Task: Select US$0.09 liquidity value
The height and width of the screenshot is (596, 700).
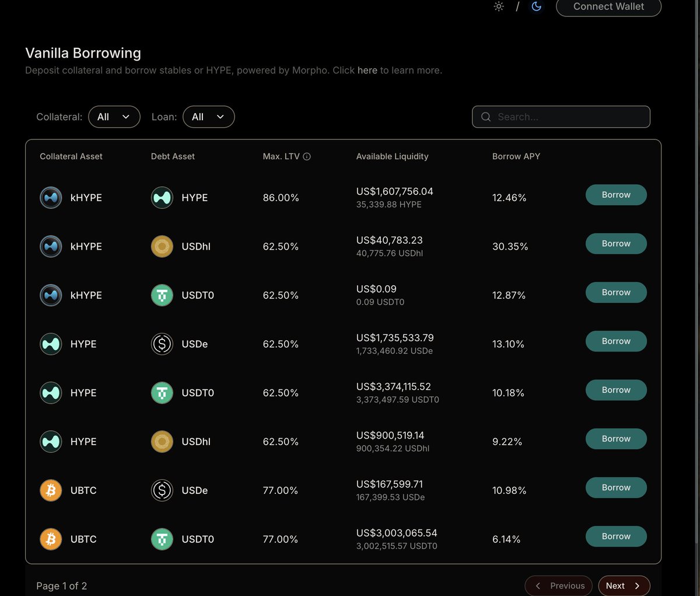Action: pyautogui.click(x=376, y=289)
